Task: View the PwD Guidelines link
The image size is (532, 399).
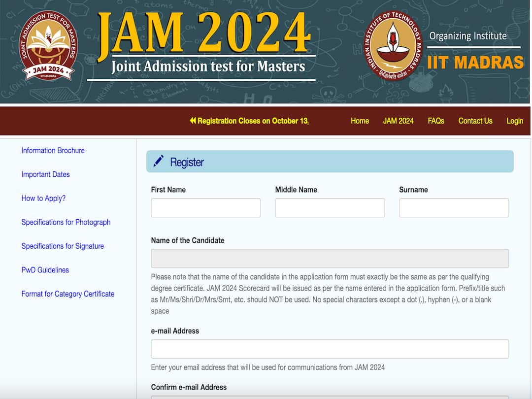Action: tap(45, 270)
